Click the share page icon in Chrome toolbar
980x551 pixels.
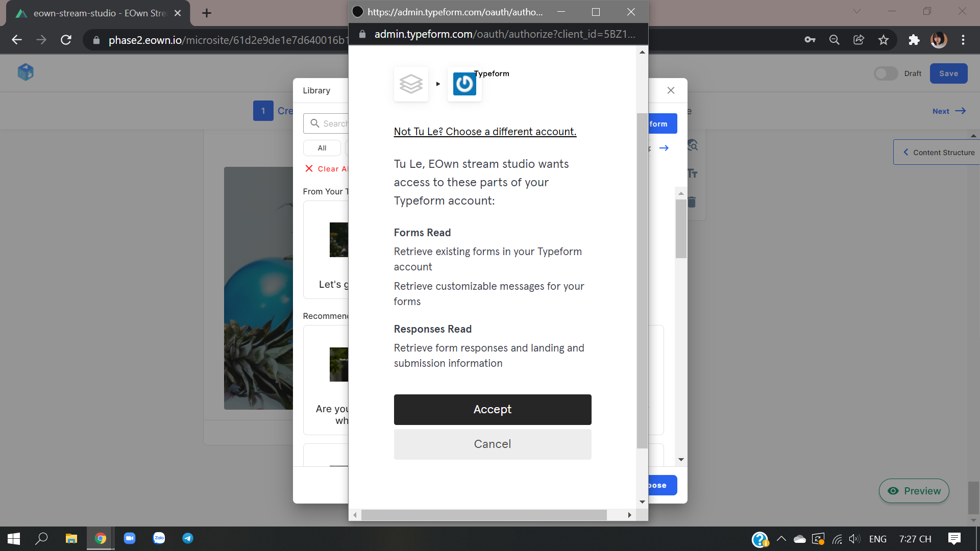(x=859, y=40)
